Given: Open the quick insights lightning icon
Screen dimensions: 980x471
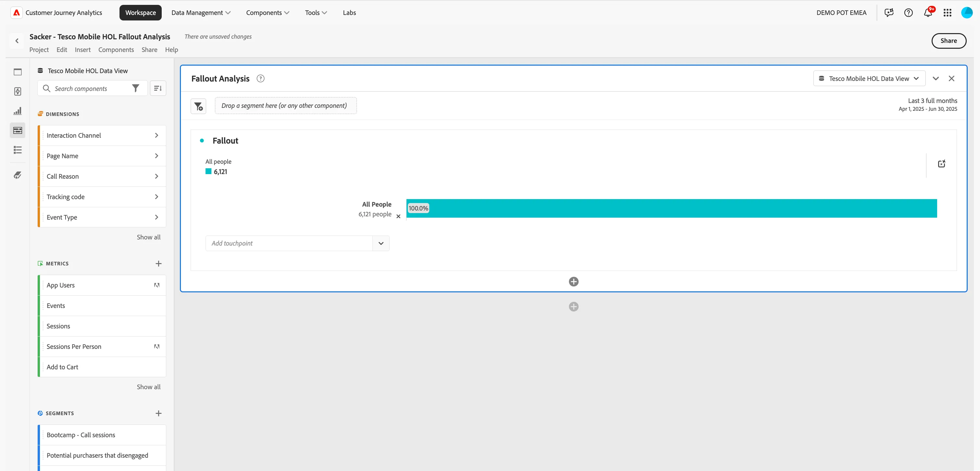Looking at the screenshot, I should pos(18,91).
